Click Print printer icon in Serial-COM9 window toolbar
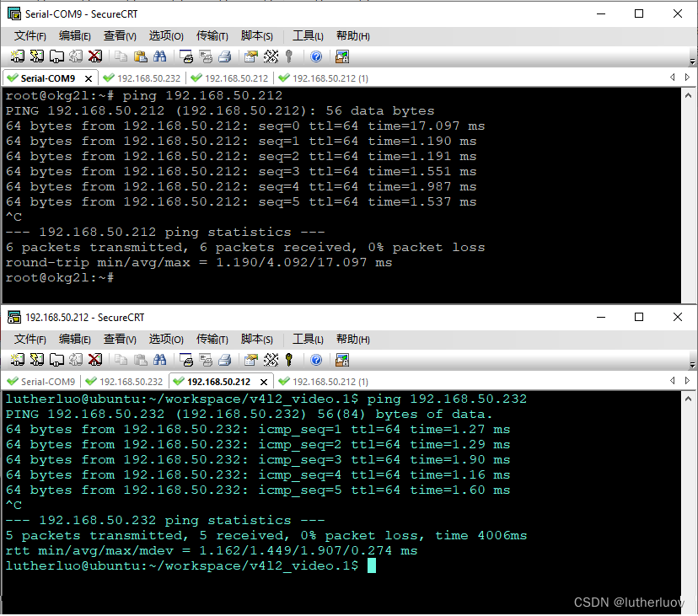Viewport: 698px width, 616px height. 225,56
